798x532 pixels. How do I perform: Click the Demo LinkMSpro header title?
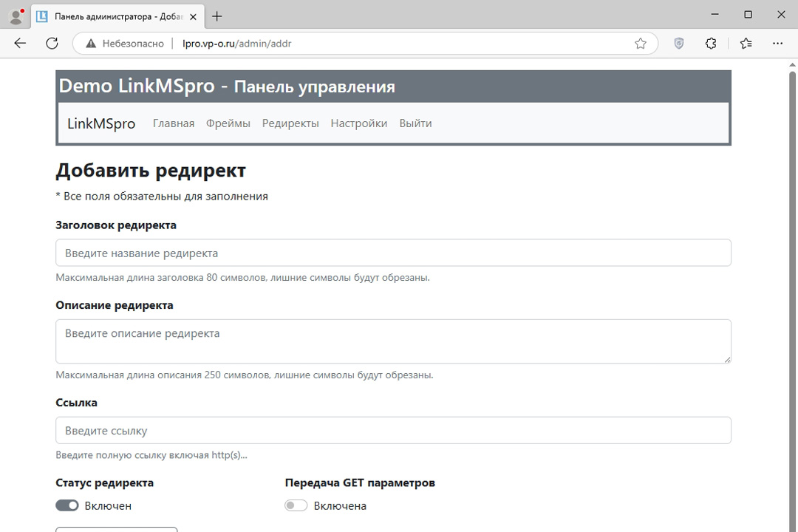click(227, 86)
